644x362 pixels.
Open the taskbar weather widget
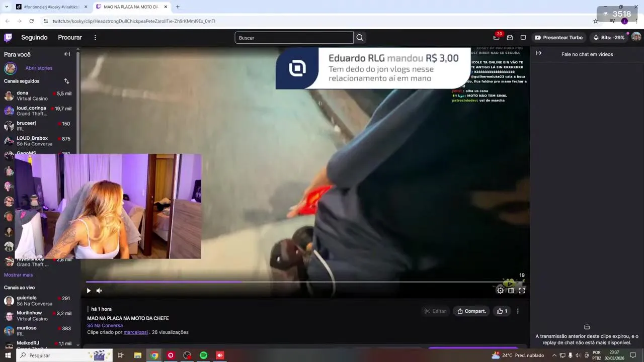pos(518,355)
